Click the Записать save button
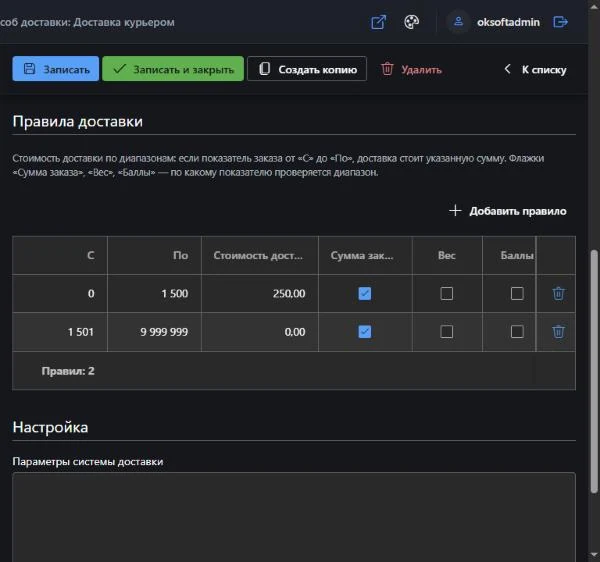 tap(55, 69)
